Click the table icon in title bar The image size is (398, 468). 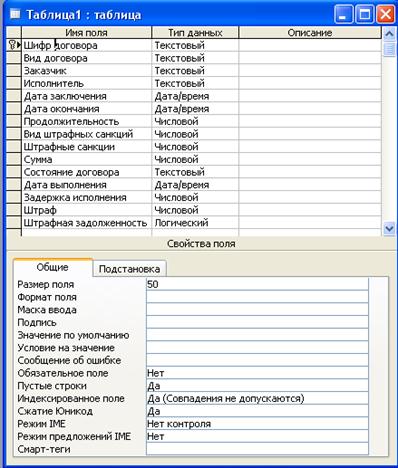[x=15, y=15]
